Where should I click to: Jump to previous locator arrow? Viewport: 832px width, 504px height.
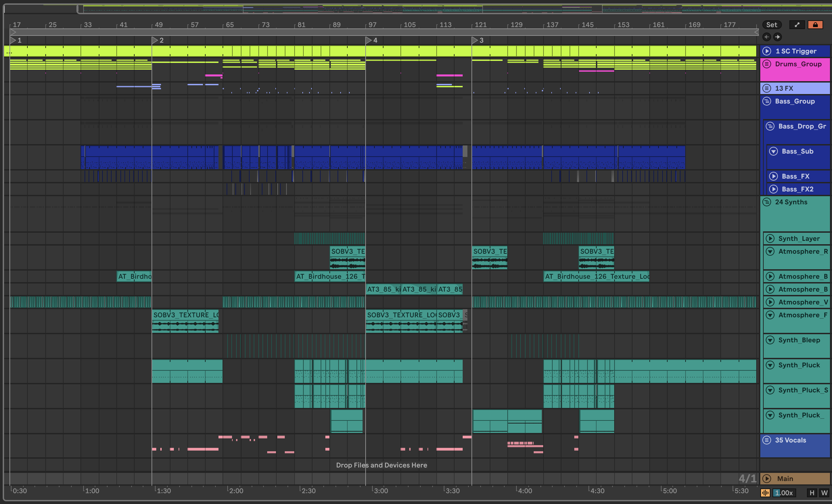point(767,37)
